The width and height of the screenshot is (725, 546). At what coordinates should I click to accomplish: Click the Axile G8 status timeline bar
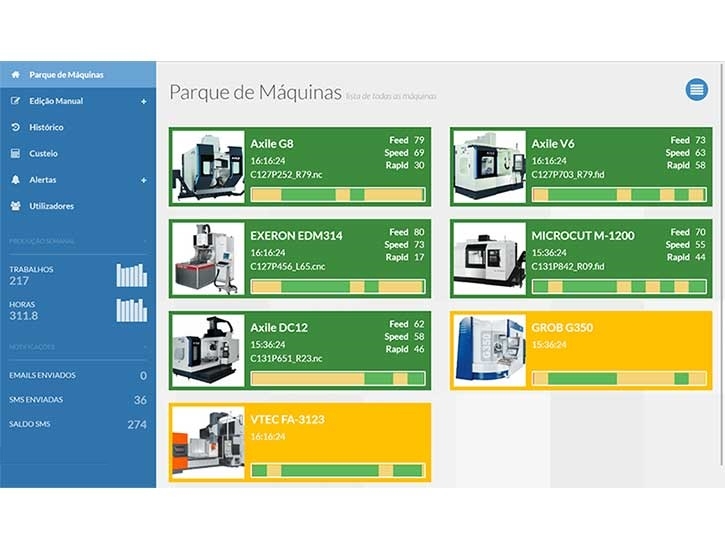point(338,194)
